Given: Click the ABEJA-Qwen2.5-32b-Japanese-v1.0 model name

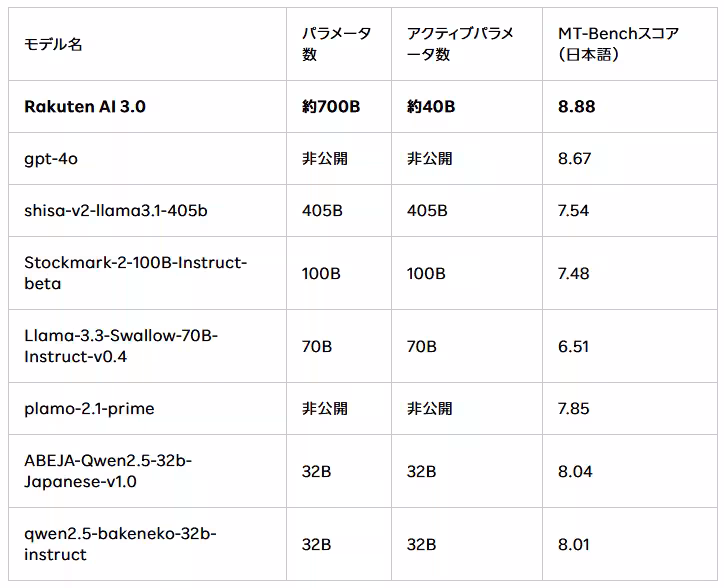Looking at the screenshot, I should (108, 471).
